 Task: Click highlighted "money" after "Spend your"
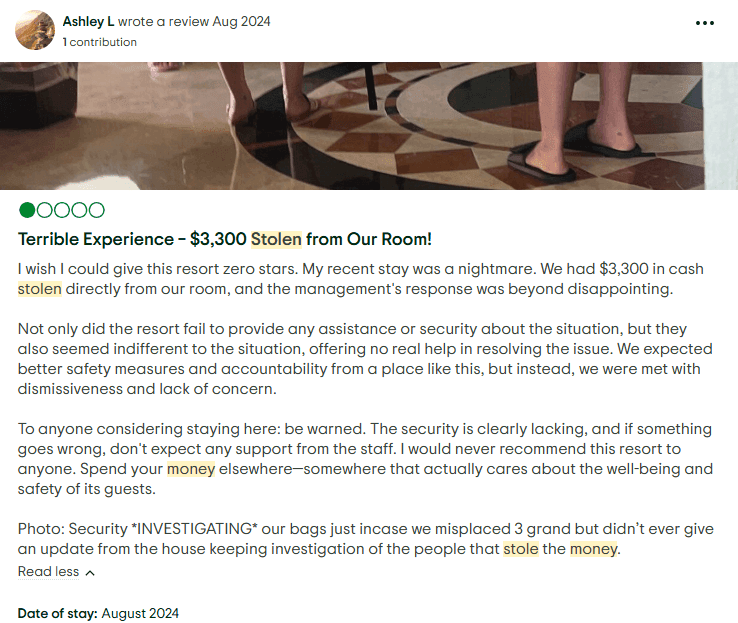click(191, 468)
